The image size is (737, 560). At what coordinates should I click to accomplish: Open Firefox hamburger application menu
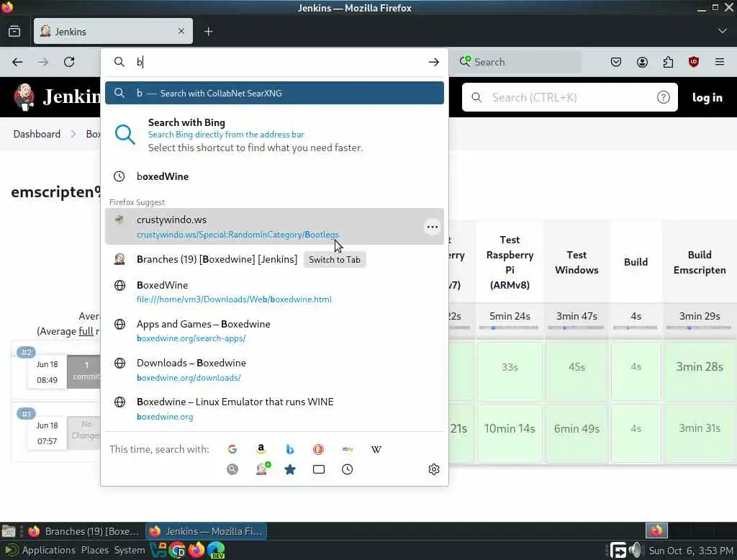point(720,62)
